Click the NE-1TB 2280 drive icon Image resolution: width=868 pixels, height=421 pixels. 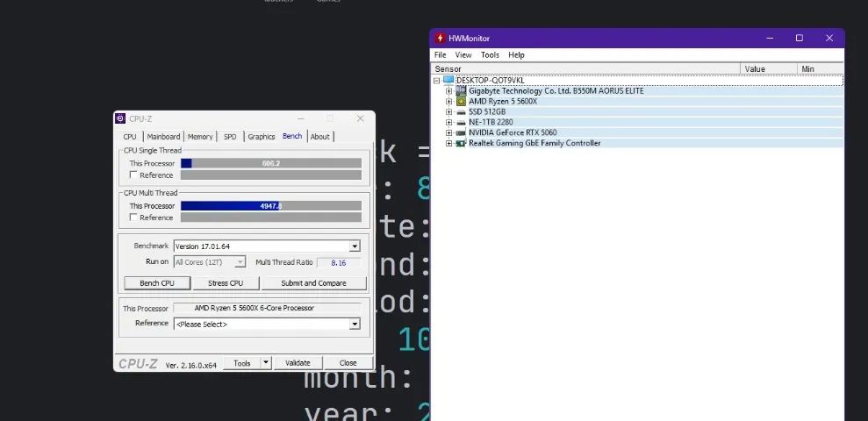pyautogui.click(x=461, y=122)
